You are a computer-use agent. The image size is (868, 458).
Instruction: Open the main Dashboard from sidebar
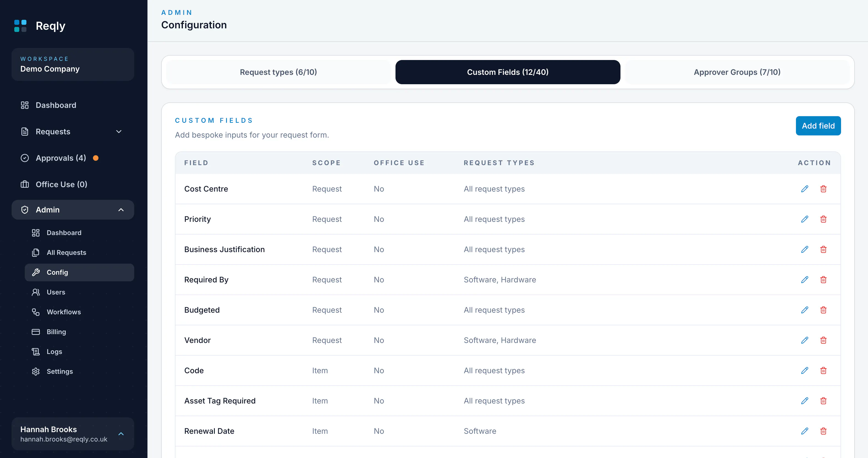coord(73,105)
